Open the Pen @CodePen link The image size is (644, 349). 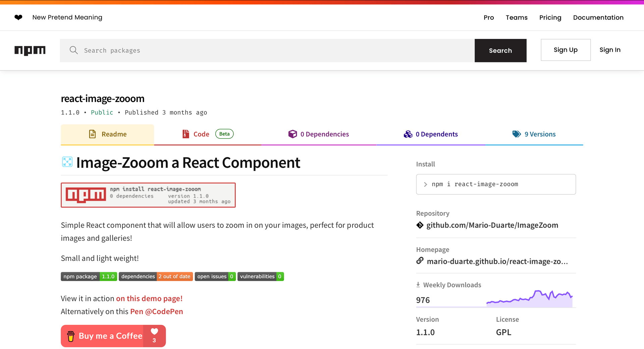coord(157,311)
